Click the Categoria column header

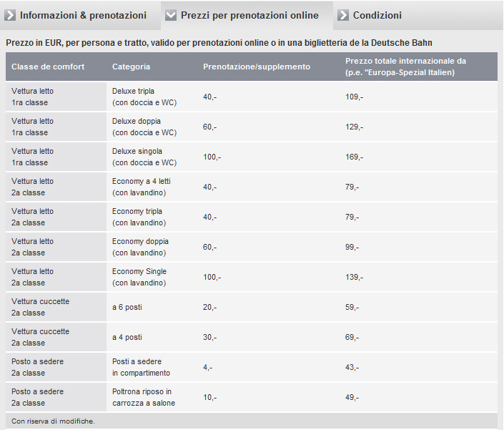[132, 67]
